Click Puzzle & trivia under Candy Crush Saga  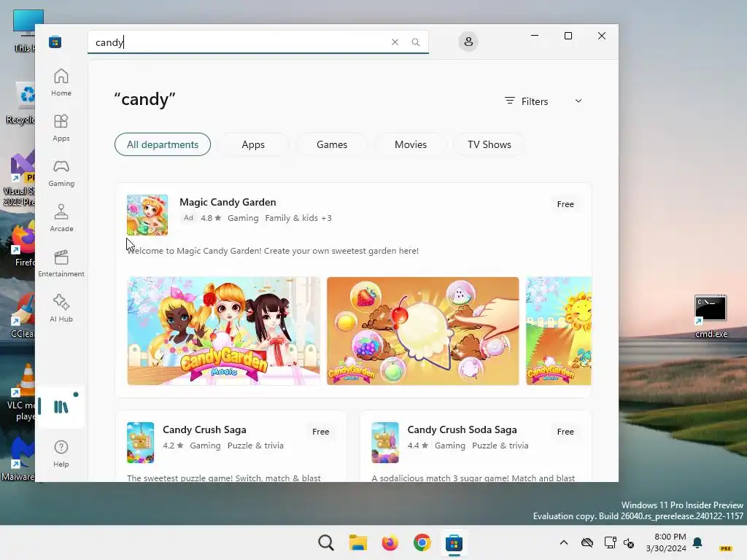click(255, 446)
